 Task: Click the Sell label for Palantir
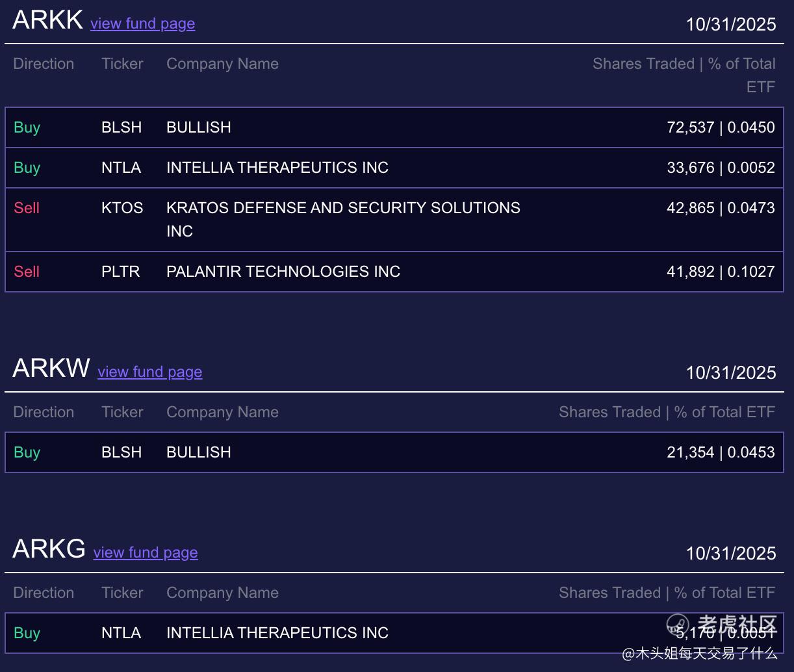point(27,272)
